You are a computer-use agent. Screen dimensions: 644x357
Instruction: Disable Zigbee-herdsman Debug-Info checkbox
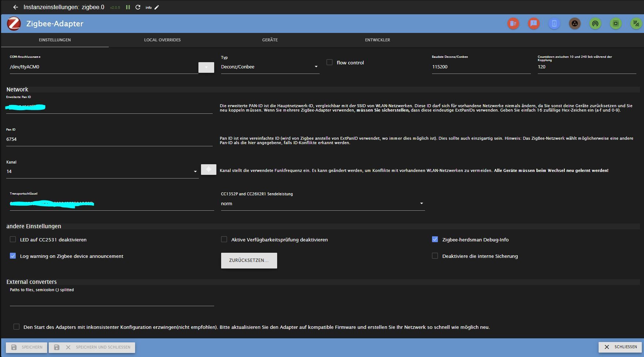[x=435, y=239]
